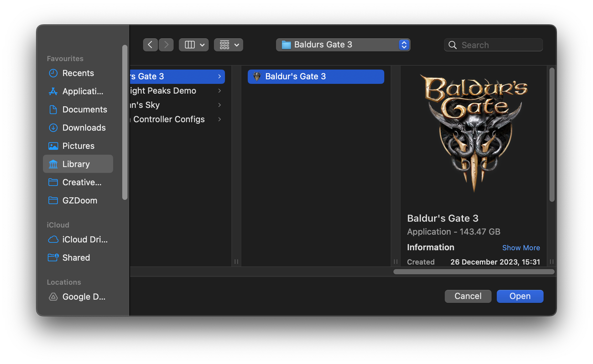Click the iCloud Drive cloud icon

(x=53, y=240)
